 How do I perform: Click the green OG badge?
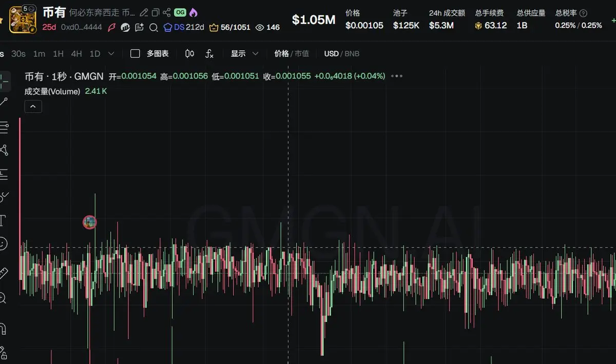pyautogui.click(x=180, y=13)
